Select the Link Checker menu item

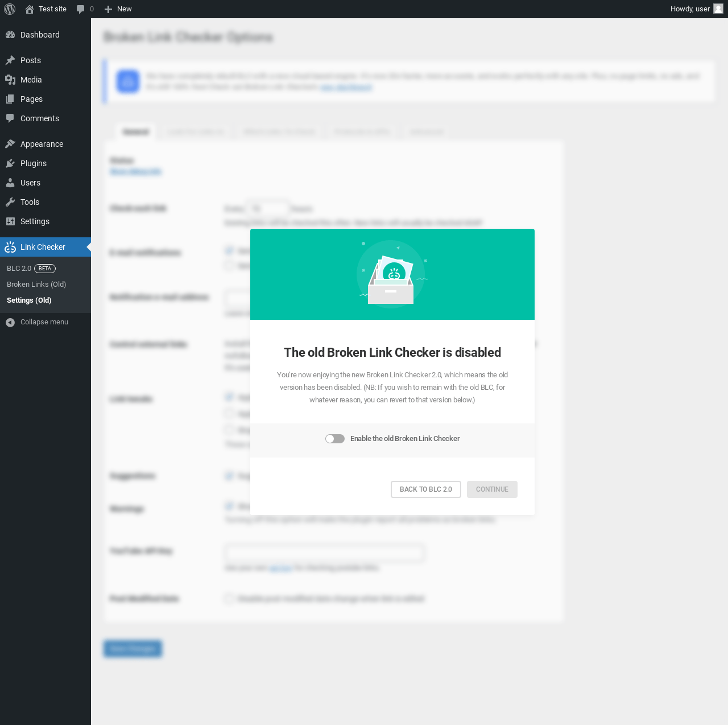45,247
